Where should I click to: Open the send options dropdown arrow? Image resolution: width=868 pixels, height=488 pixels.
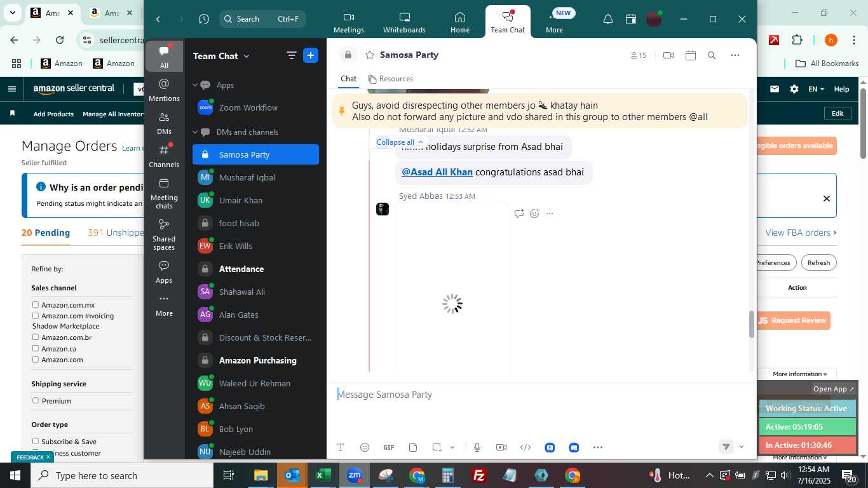point(741,447)
